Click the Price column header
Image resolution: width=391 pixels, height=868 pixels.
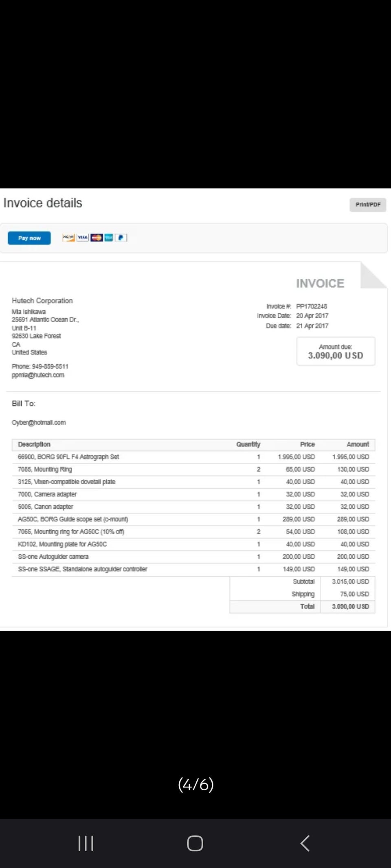click(x=308, y=444)
